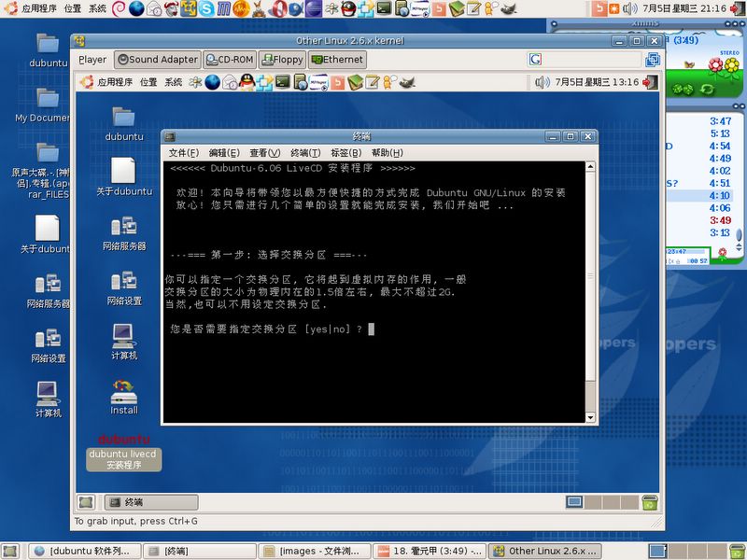This screenshot has height=560, width=747.
Task: Open the 终端(T) menu in the terminal
Action: (x=305, y=153)
